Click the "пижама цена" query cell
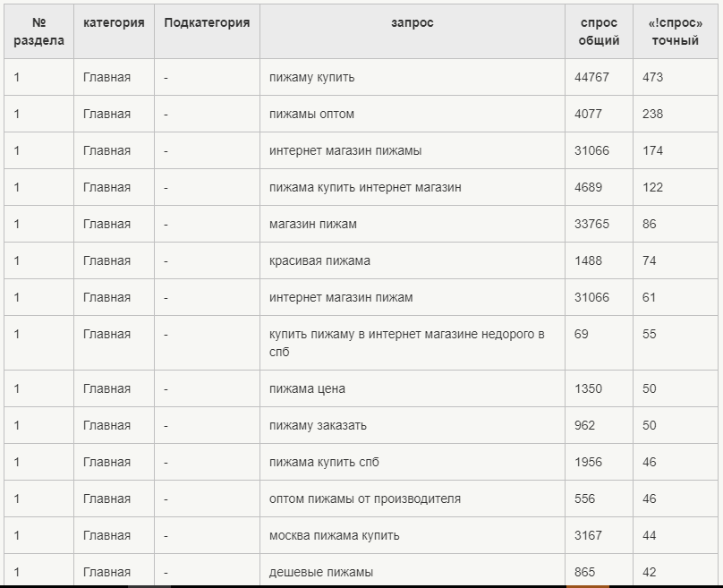Image resolution: width=723 pixels, height=588 pixels. pyautogui.click(x=307, y=388)
